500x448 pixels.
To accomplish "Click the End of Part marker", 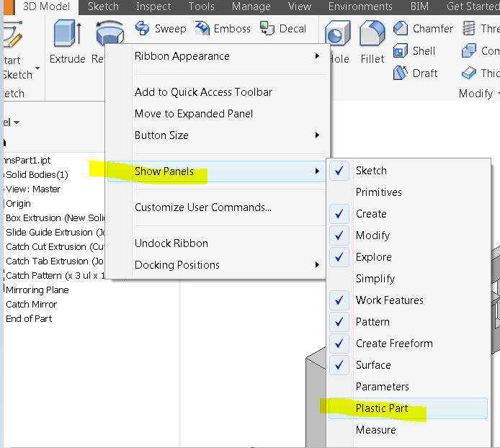I will click(x=29, y=318).
